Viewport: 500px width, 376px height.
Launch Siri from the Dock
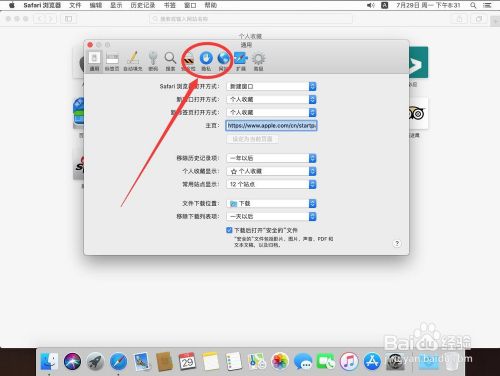coord(72,361)
